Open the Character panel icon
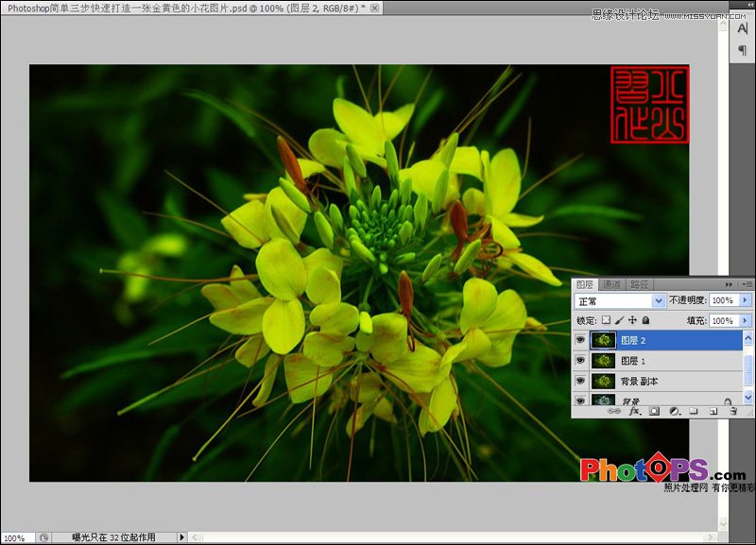 [743, 29]
